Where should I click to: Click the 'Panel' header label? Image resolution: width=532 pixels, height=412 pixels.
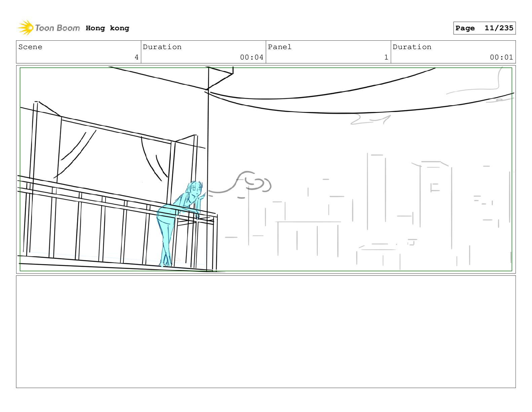(x=280, y=47)
